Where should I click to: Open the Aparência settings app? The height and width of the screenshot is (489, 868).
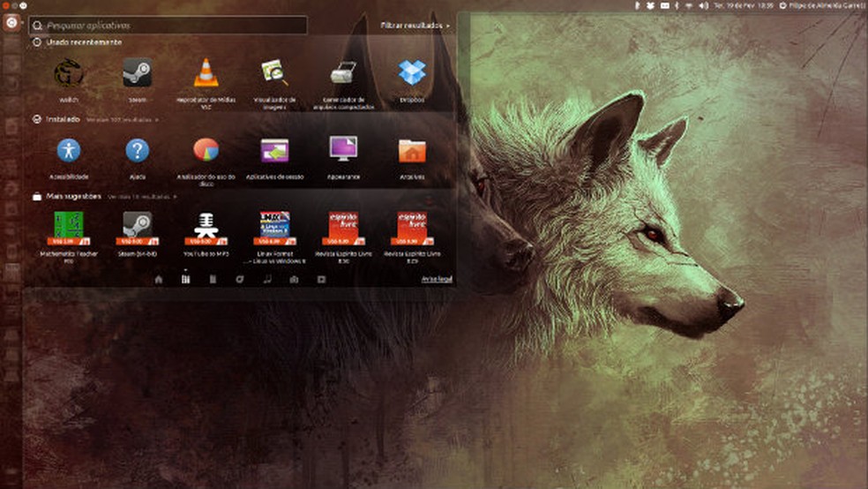(x=343, y=150)
